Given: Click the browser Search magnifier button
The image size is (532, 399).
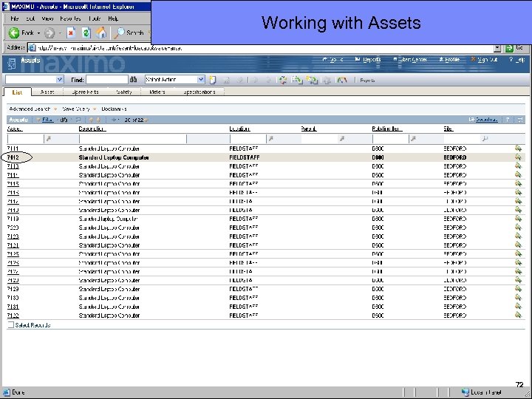Looking at the screenshot, I should [x=129, y=33].
